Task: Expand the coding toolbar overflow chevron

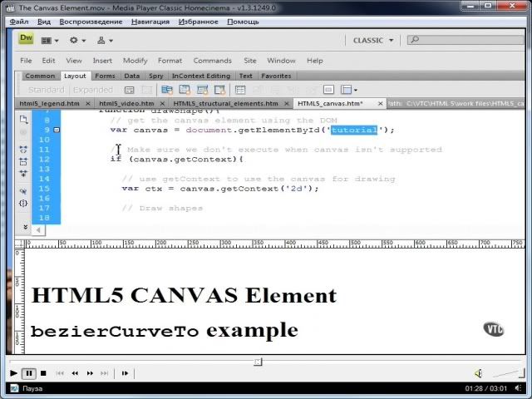Action: pyautogui.click(x=25, y=227)
